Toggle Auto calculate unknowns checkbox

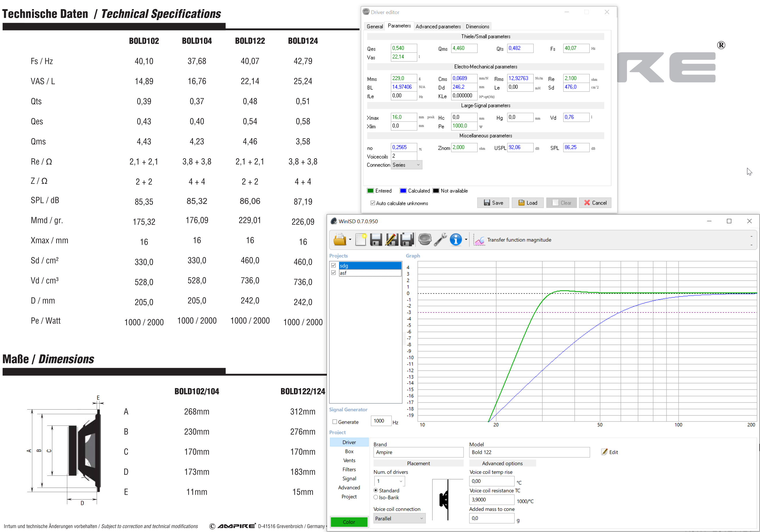tap(373, 203)
